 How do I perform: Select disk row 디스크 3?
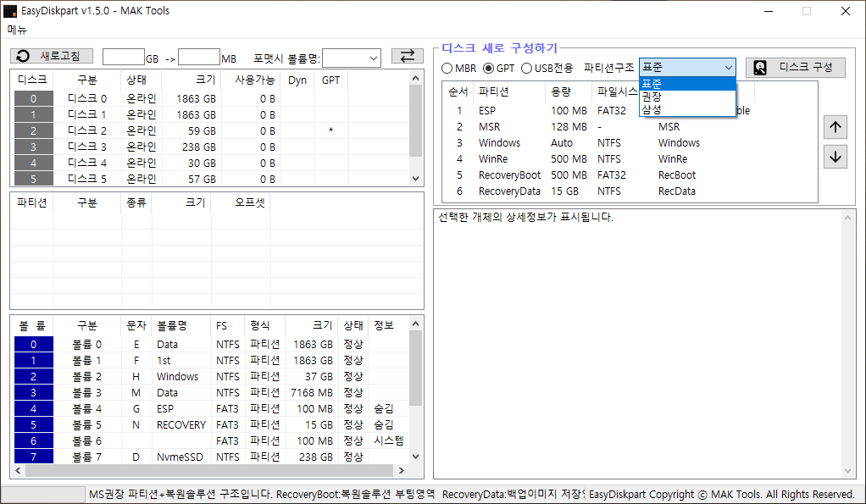point(212,147)
